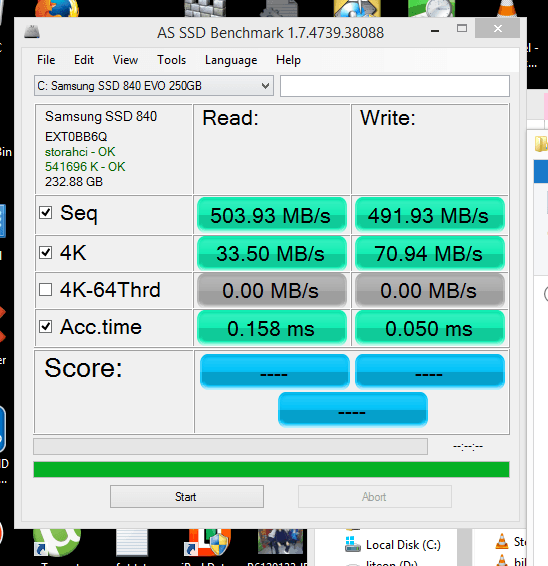Image resolution: width=548 pixels, height=566 pixels.
Task: Open the Edit menu
Action: (84, 60)
